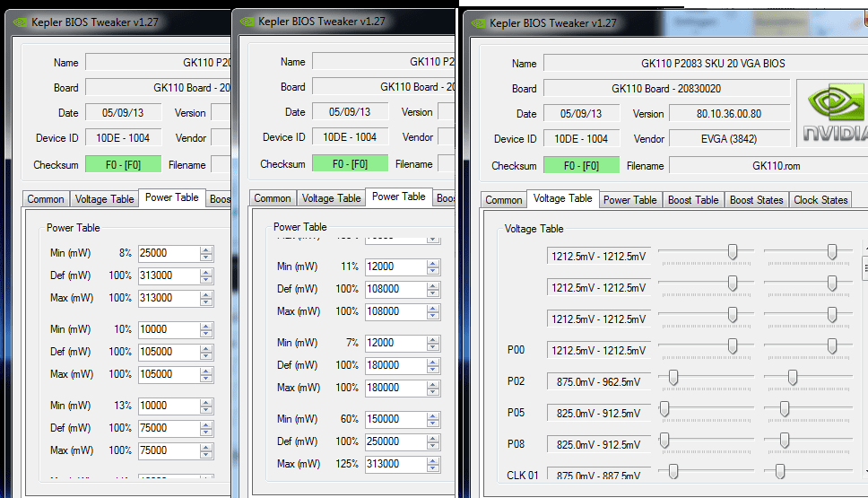Click Date field in right window
Image resolution: width=868 pixels, height=498 pixels.
point(581,114)
